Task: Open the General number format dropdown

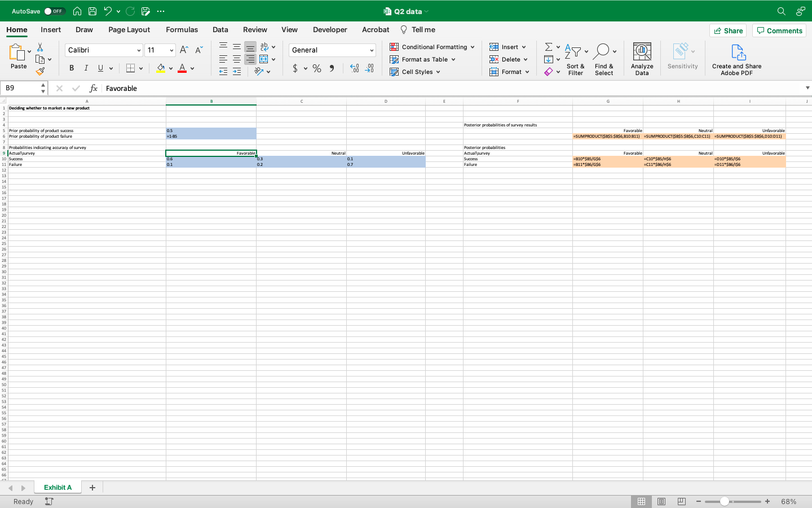Action: [x=332, y=50]
